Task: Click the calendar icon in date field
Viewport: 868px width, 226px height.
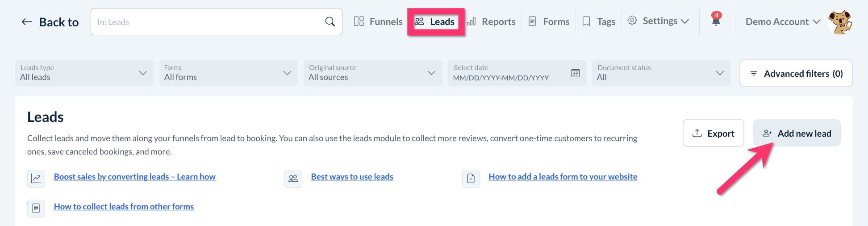Action: pyautogui.click(x=575, y=73)
